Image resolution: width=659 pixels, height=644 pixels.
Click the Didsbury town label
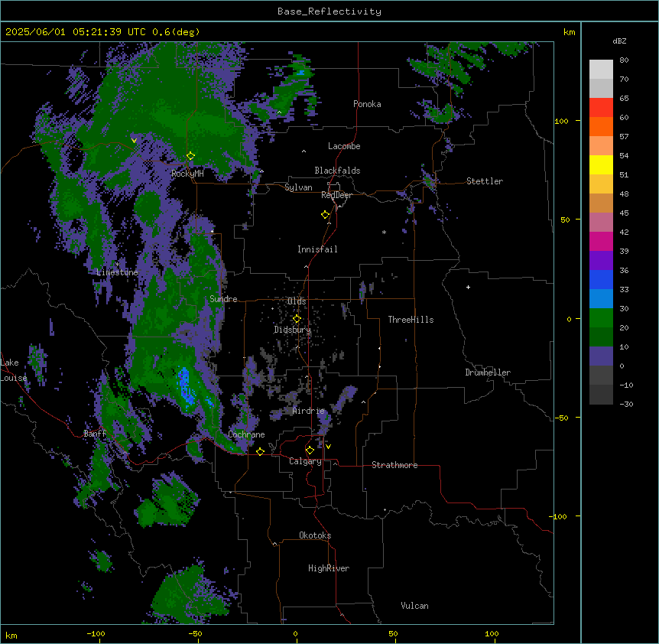[293, 330]
